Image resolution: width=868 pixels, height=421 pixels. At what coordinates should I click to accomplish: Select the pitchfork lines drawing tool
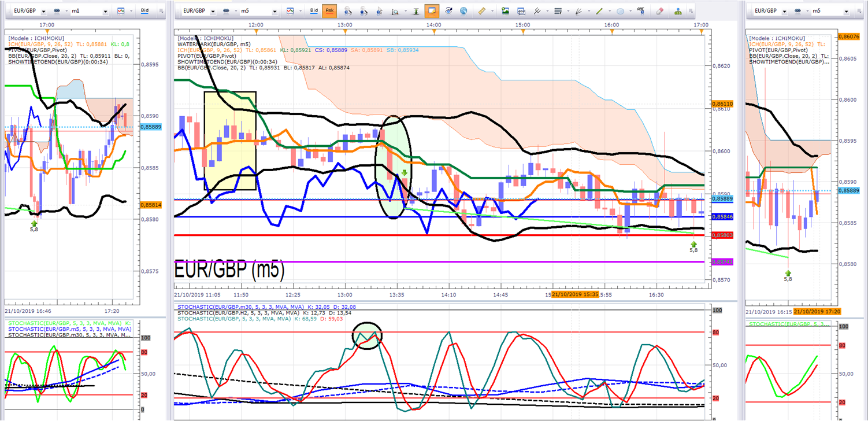(x=537, y=11)
